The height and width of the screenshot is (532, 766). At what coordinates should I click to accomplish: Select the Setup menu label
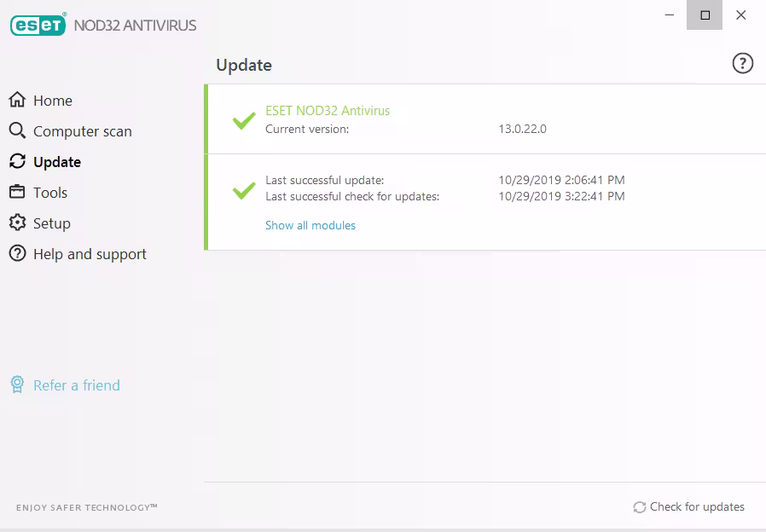click(x=52, y=223)
